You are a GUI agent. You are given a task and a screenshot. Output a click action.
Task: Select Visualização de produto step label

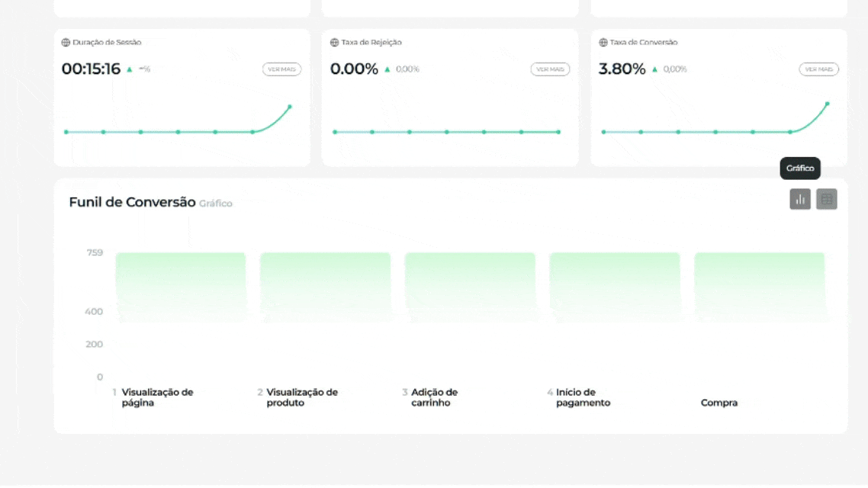click(302, 397)
